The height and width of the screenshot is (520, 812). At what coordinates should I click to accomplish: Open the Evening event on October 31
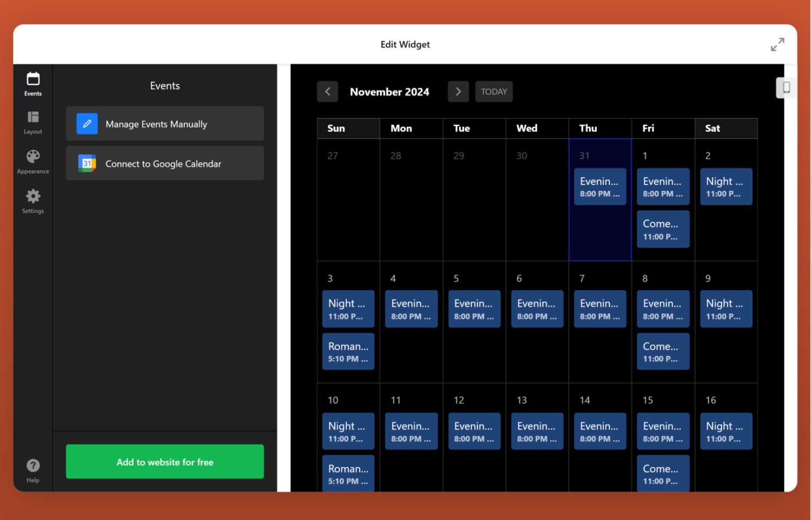tap(599, 187)
